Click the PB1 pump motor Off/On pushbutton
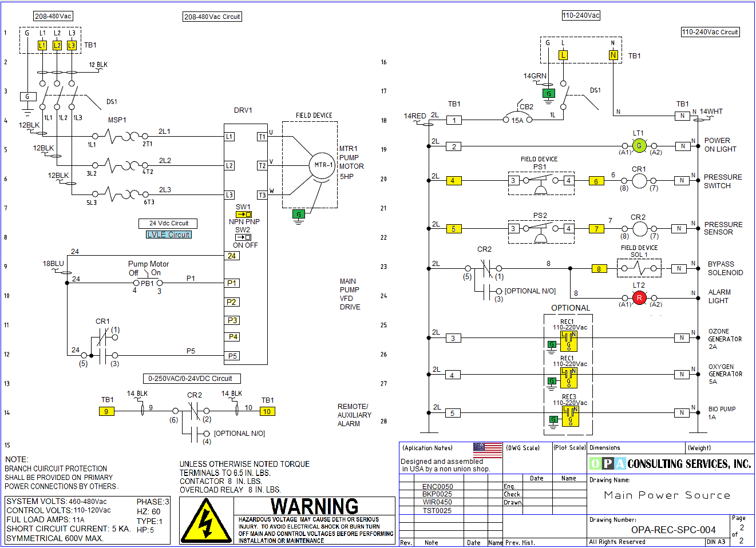The height and width of the screenshot is (548, 756). click(x=147, y=282)
